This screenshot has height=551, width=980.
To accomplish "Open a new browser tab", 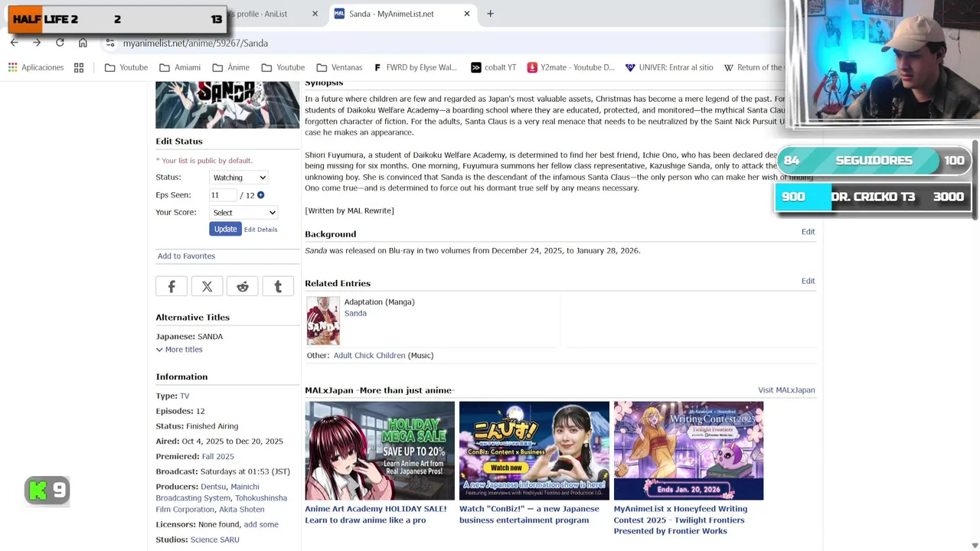I will [490, 14].
